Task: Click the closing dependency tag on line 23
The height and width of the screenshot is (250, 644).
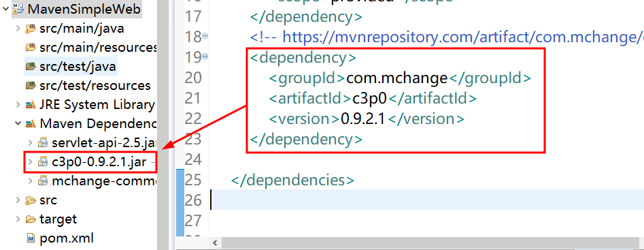Action: (307, 139)
